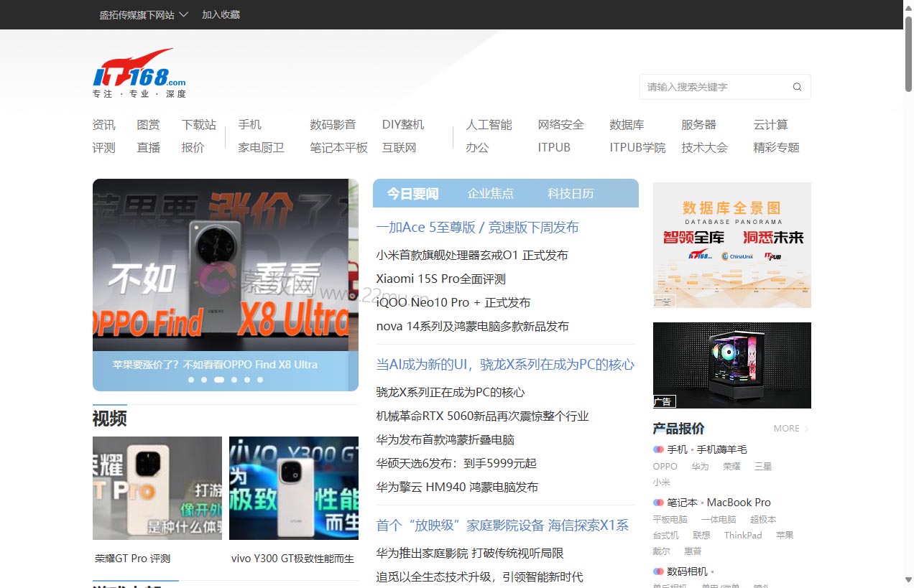The image size is (914, 588).
Task: Switch to the 科技日历 tab
Action: (x=571, y=193)
